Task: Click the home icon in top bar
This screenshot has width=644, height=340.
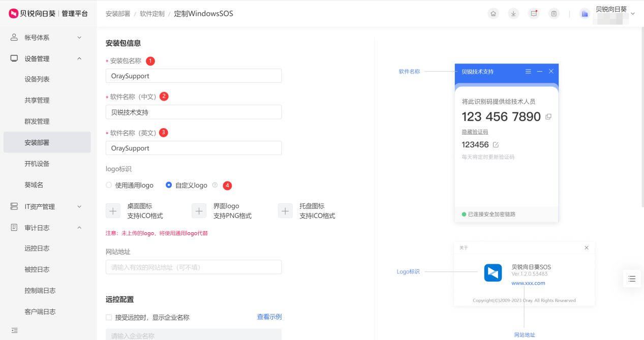Action: click(493, 14)
